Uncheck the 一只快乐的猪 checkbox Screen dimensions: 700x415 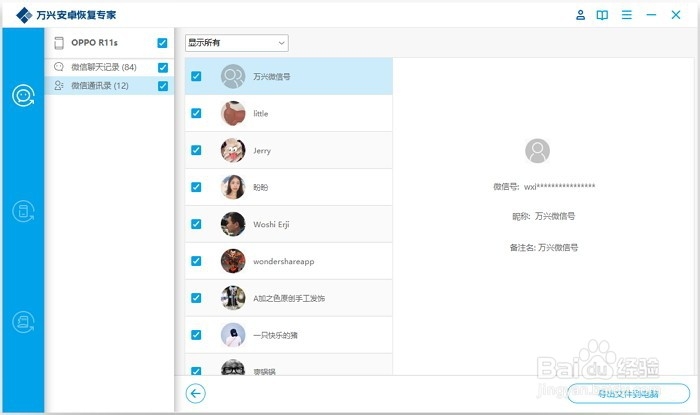(x=196, y=335)
